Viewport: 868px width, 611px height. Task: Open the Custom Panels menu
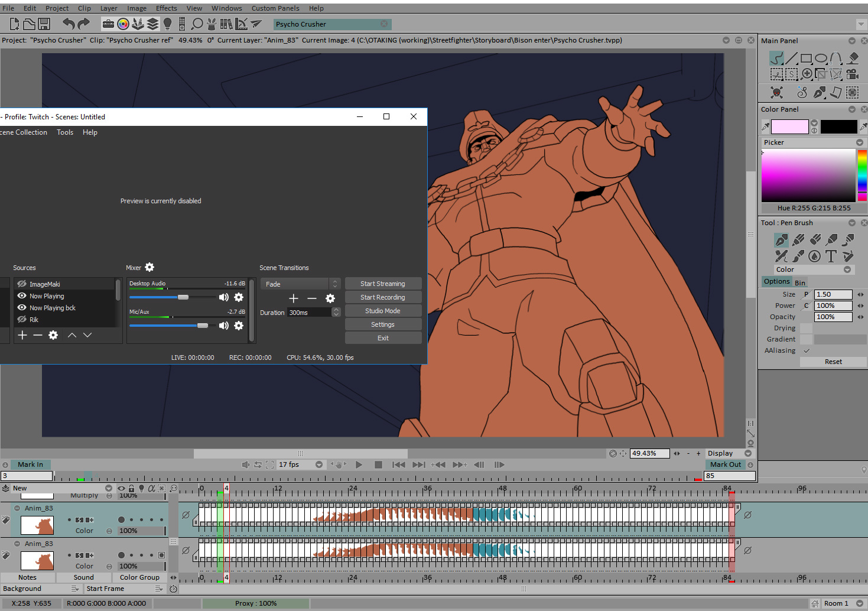point(275,8)
